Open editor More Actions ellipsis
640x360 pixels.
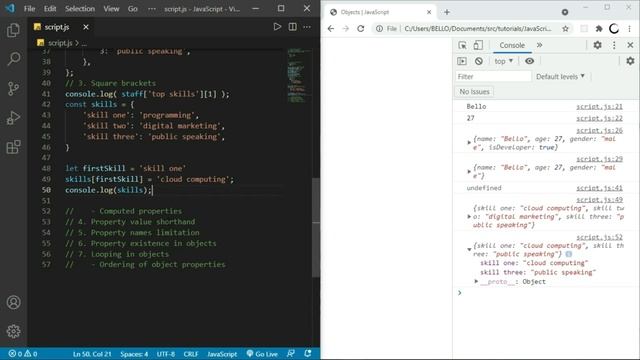(x=307, y=27)
